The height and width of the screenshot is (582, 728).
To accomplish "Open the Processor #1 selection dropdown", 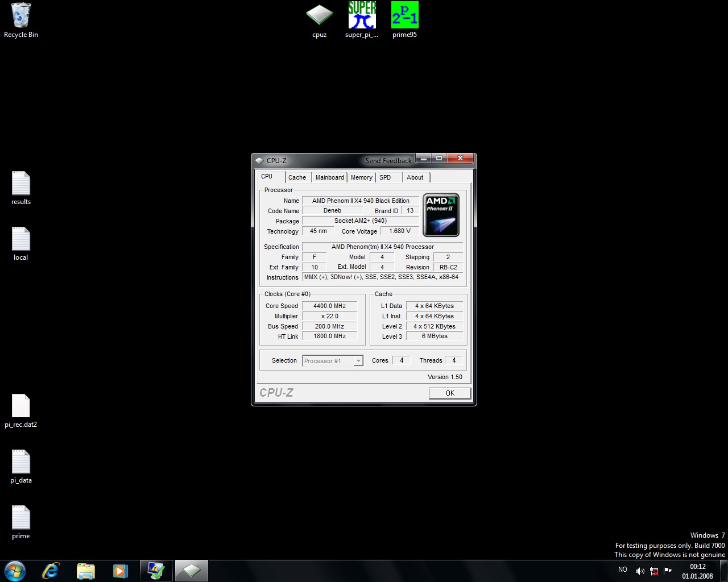I will (x=333, y=361).
